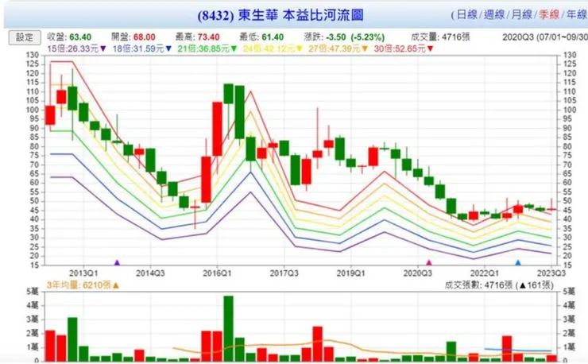Viewport: 588px width, 364px height.
Task: Open the 設定 settings button
Action: pyautogui.click(x=25, y=37)
